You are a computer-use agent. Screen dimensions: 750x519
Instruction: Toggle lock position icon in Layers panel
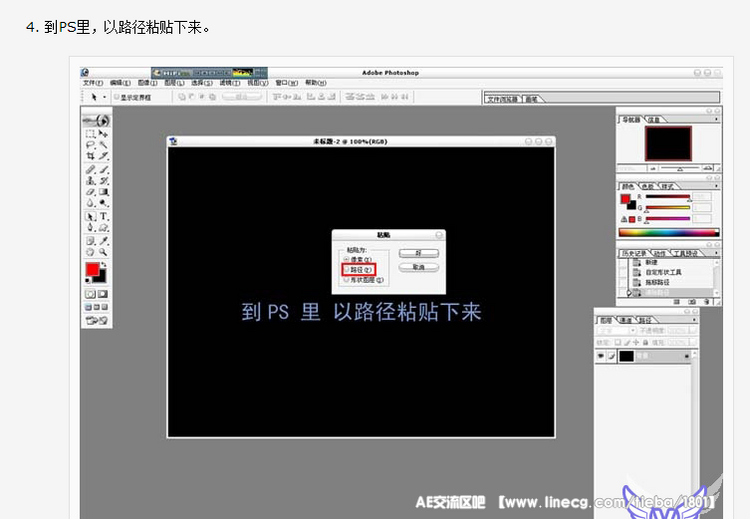pyautogui.click(x=636, y=342)
